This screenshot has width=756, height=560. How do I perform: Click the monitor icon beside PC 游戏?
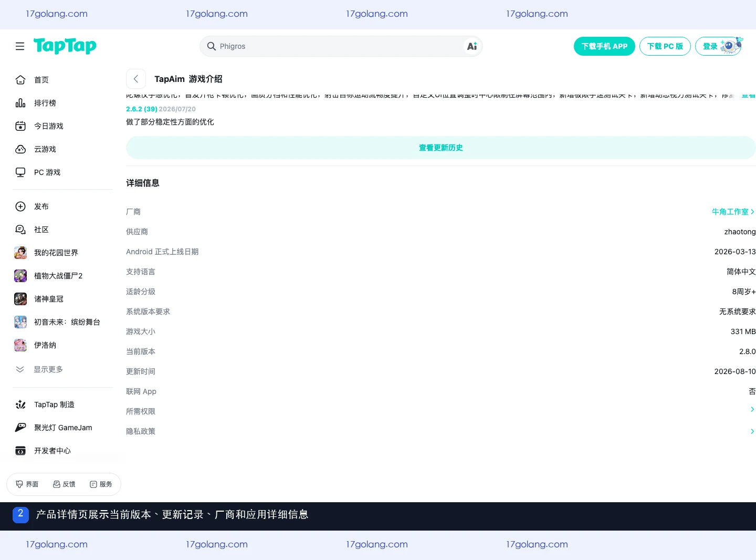(x=20, y=172)
